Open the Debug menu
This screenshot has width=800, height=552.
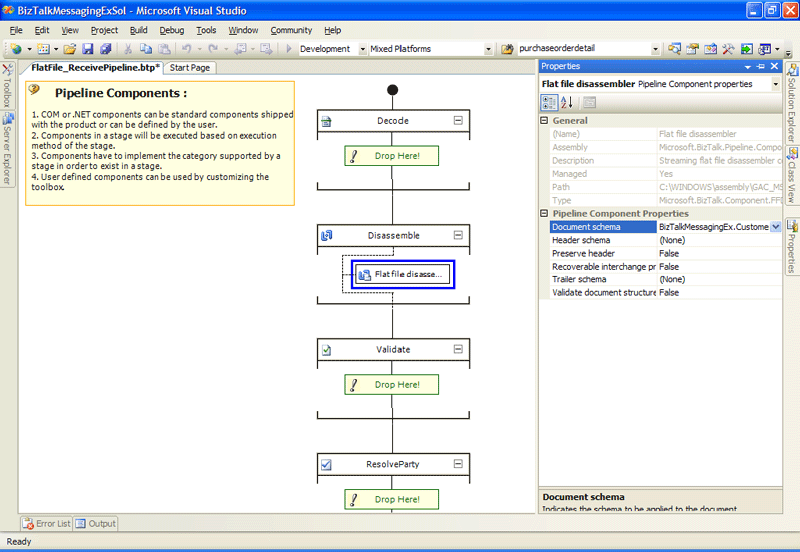[171, 31]
